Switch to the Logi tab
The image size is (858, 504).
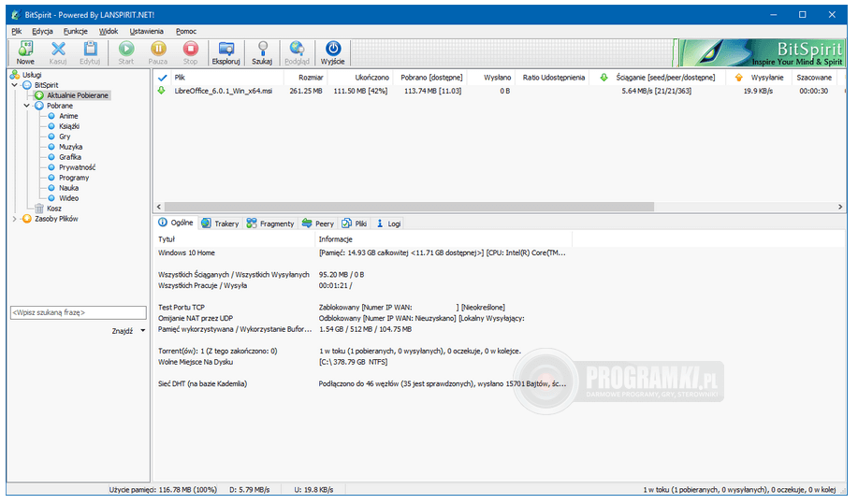click(x=388, y=223)
